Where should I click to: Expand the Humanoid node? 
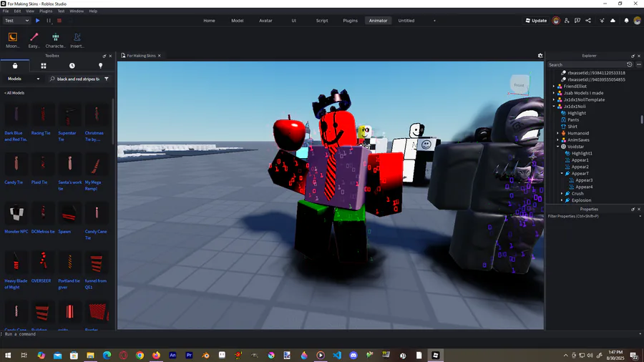[557, 133]
